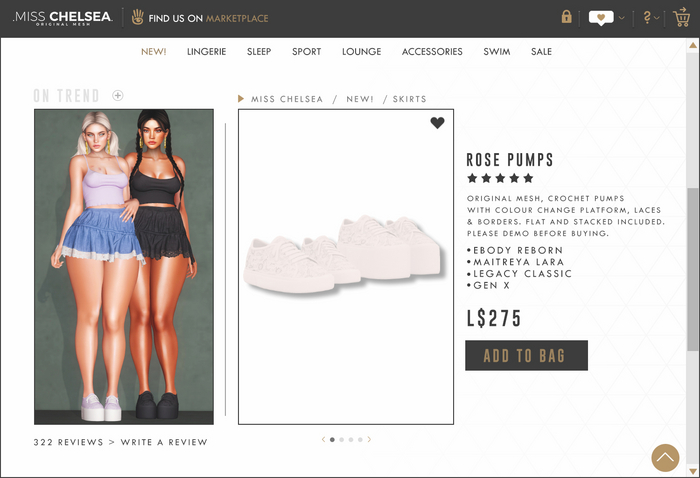Toggle the favorite heart on product image
700x478 pixels.
pos(437,123)
